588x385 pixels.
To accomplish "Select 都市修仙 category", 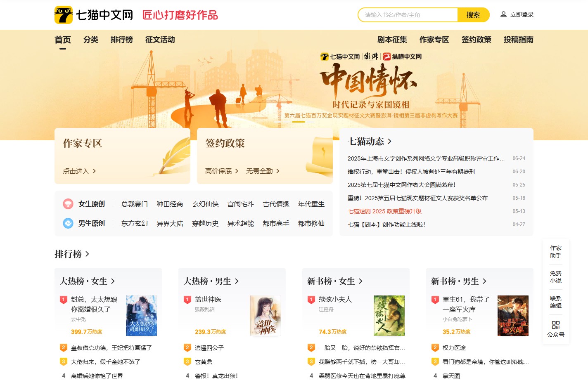I will pyautogui.click(x=311, y=223).
